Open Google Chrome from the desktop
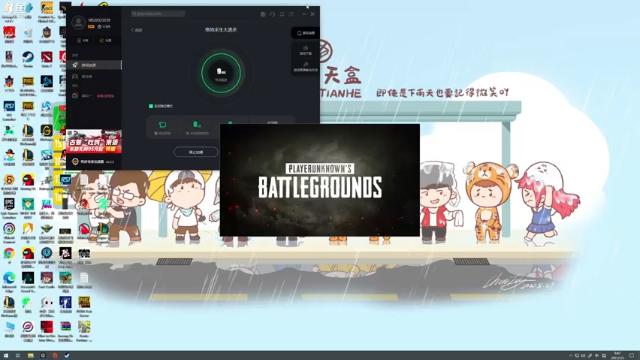Viewport: 640px width, 360px height. coord(9,255)
